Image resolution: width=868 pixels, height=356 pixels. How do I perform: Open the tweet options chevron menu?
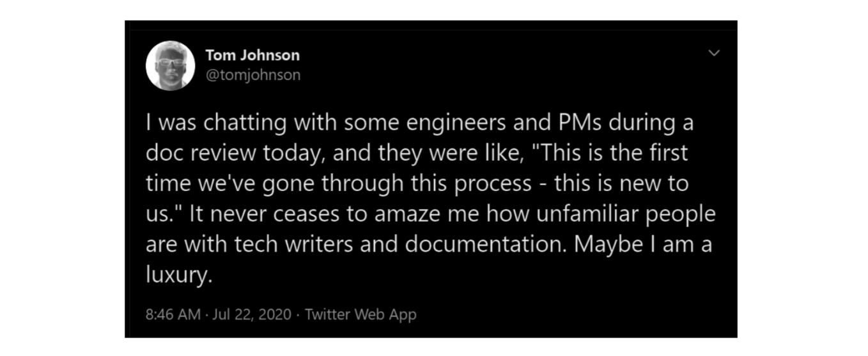click(x=715, y=53)
